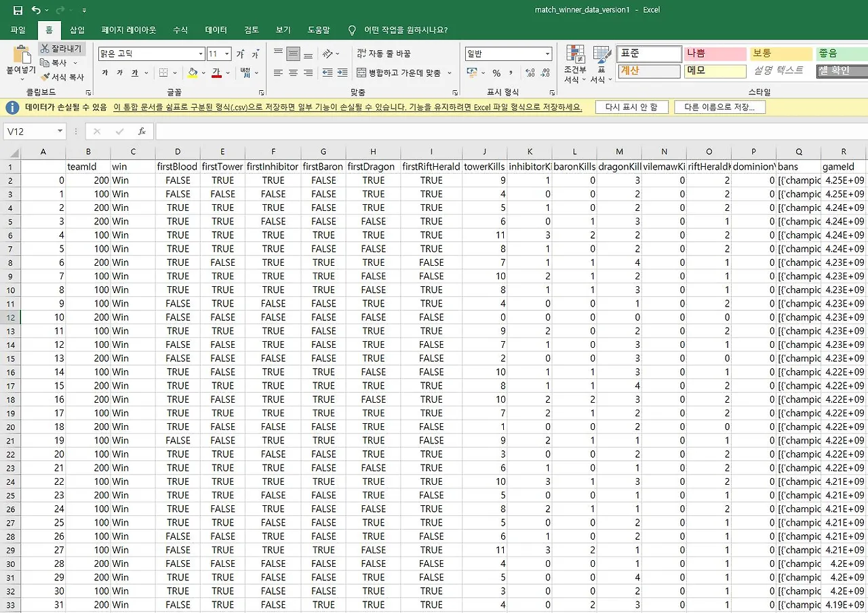Apply percent style format
The height and width of the screenshot is (613, 868).
pyautogui.click(x=496, y=73)
